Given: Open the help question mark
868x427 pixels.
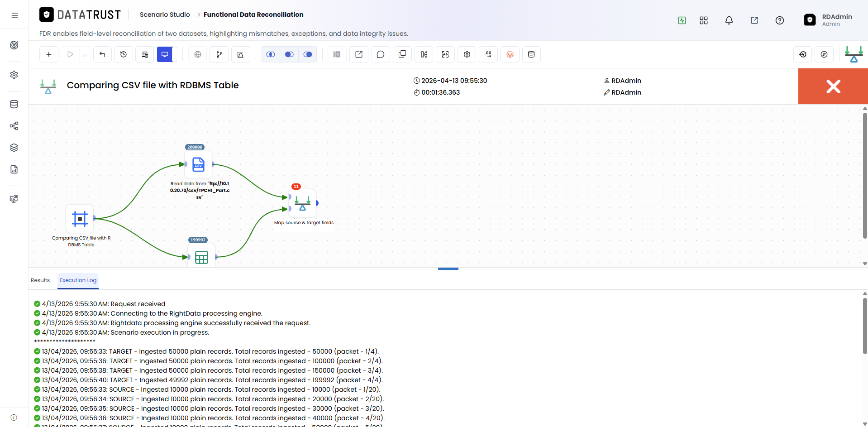Looking at the screenshot, I should pos(780,20).
